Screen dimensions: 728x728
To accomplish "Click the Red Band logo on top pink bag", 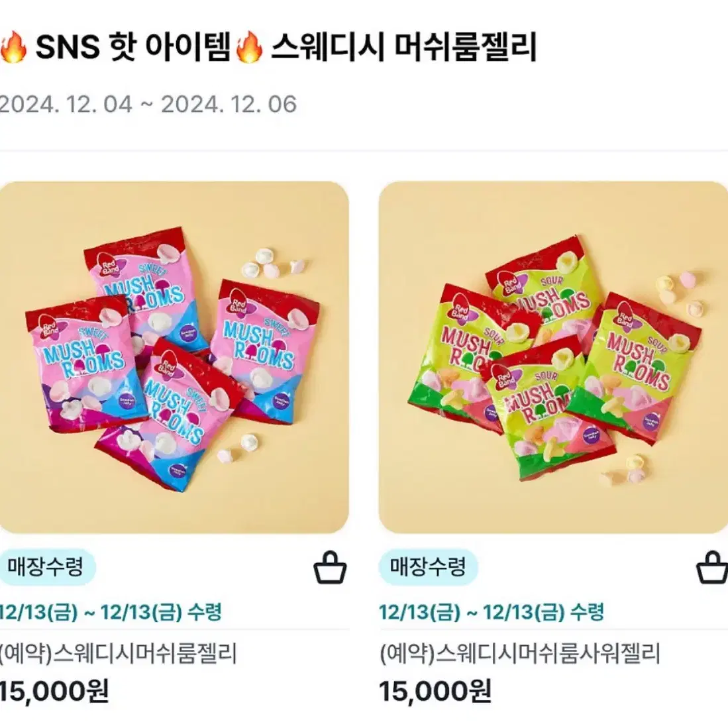I will [109, 267].
